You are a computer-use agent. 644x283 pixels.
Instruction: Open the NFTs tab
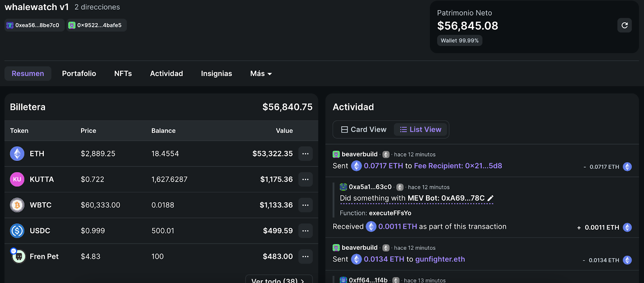[123, 74]
